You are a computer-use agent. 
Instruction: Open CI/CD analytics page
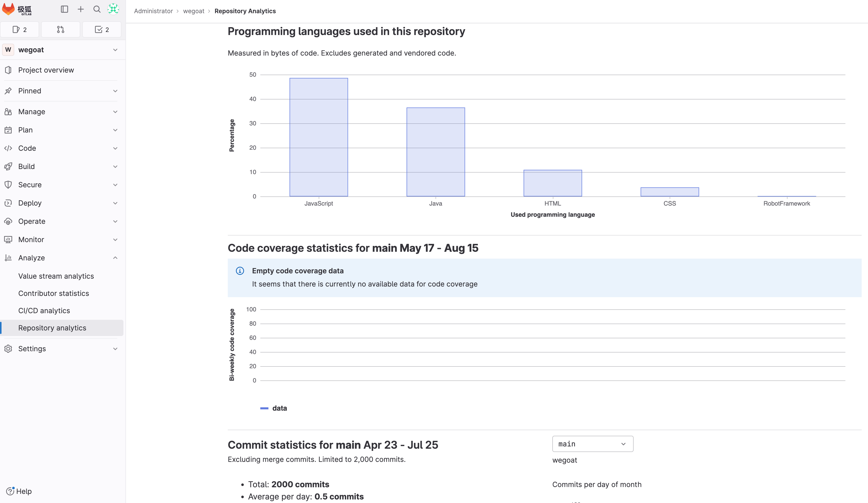click(44, 311)
